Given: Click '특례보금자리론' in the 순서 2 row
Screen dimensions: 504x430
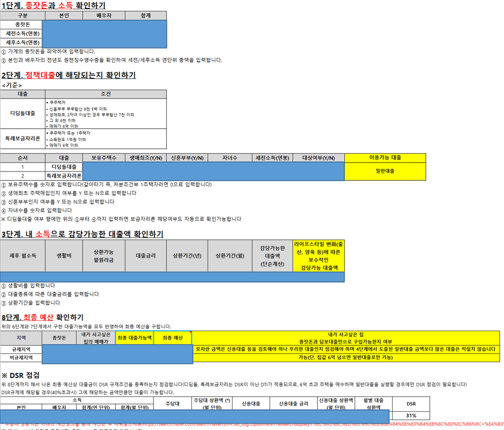Looking at the screenshot, I should pos(64,176).
